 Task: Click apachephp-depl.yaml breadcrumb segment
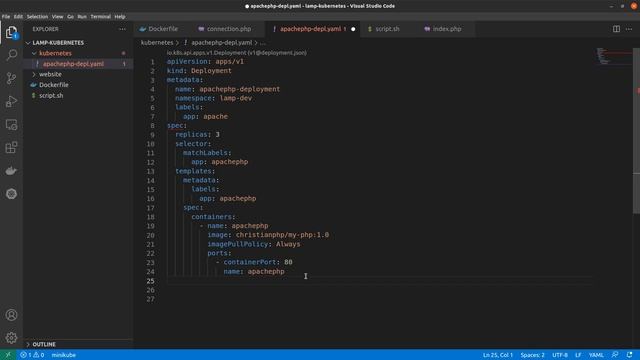[222, 42]
